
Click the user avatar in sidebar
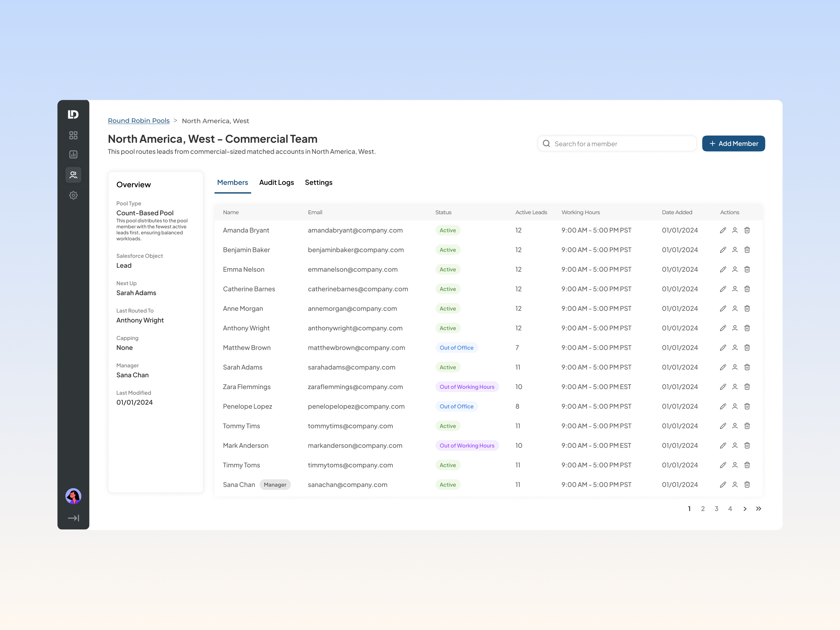tap(73, 496)
